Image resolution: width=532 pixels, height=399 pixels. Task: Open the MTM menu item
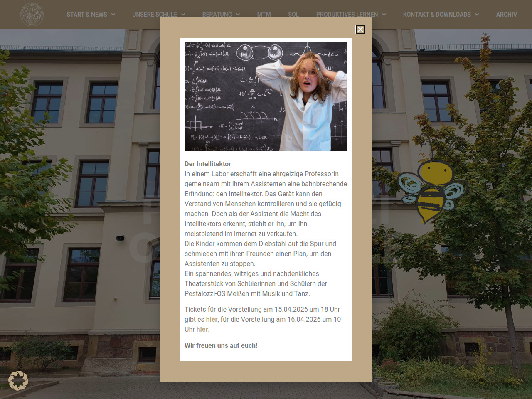[x=264, y=15]
